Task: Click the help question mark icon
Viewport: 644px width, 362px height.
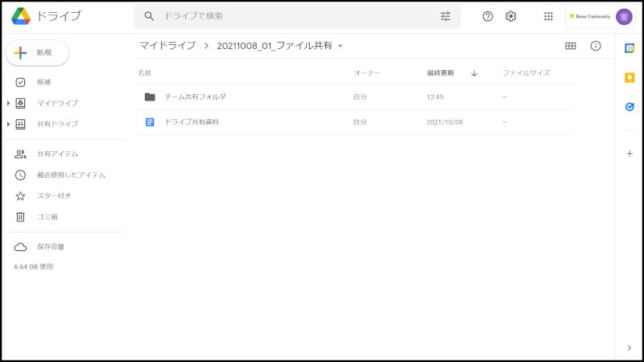Action: coord(488,16)
